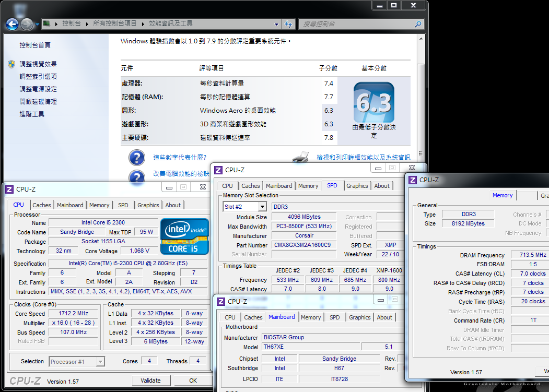Select Memory tab in left CPU-Z window
The image size is (549, 392).
pos(99,205)
